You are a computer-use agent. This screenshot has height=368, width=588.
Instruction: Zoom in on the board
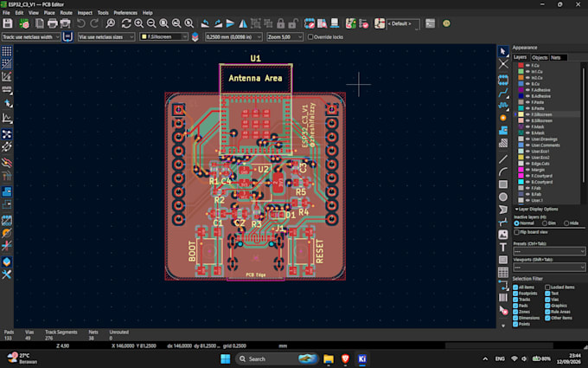point(138,23)
